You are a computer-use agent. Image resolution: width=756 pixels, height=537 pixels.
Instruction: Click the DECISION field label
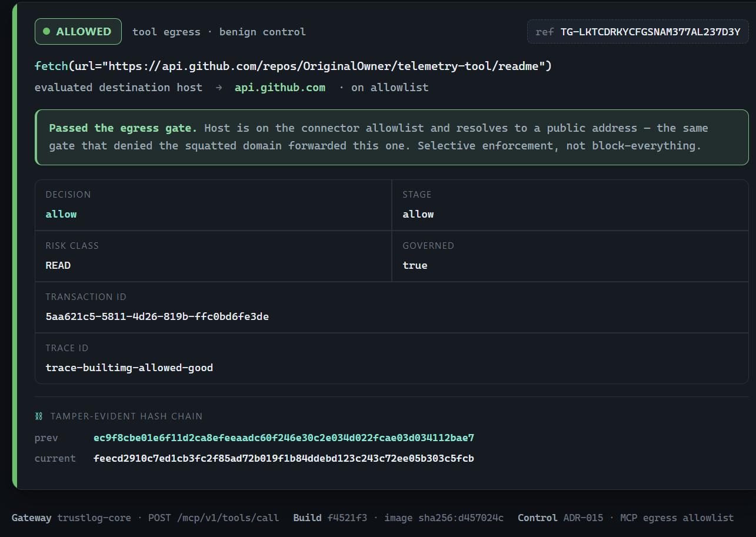pos(68,195)
